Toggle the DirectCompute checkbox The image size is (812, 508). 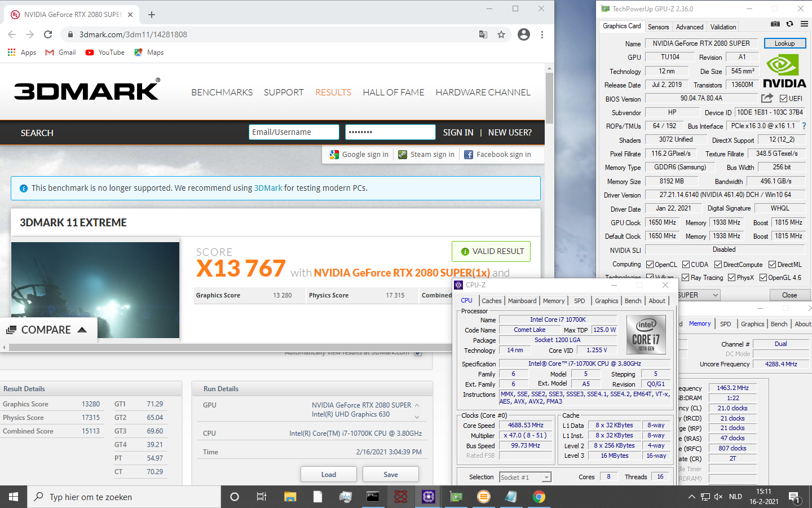pyautogui.click(x=718, y=264)
